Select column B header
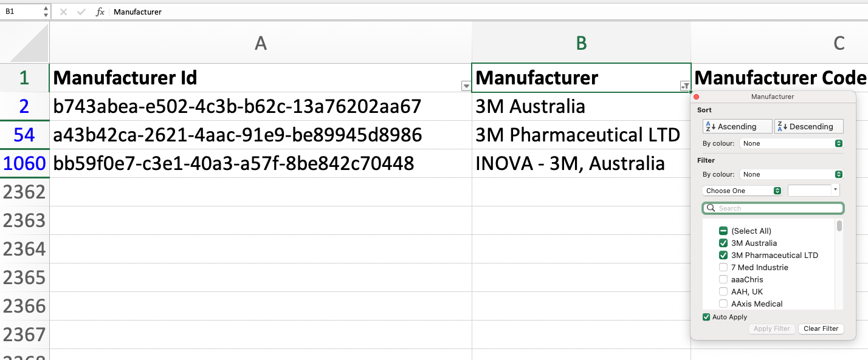This screenshot has height=360, width=868. pyautogui.click(x=581, y=43)
